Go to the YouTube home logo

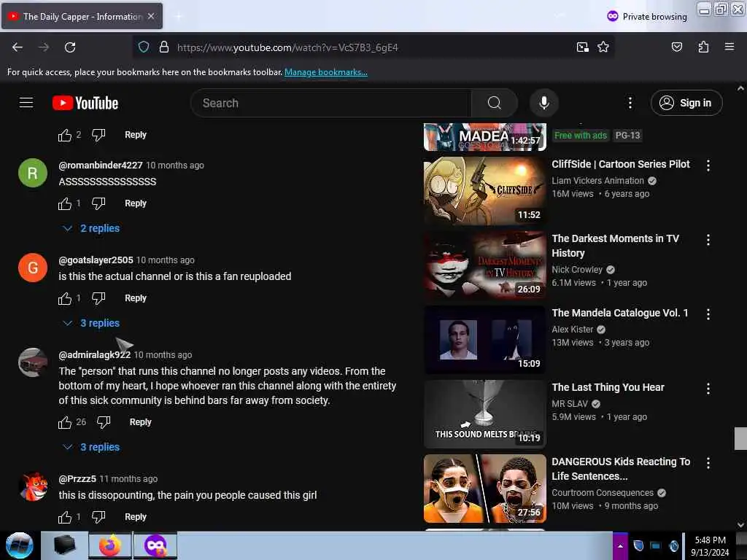point(85,103)
